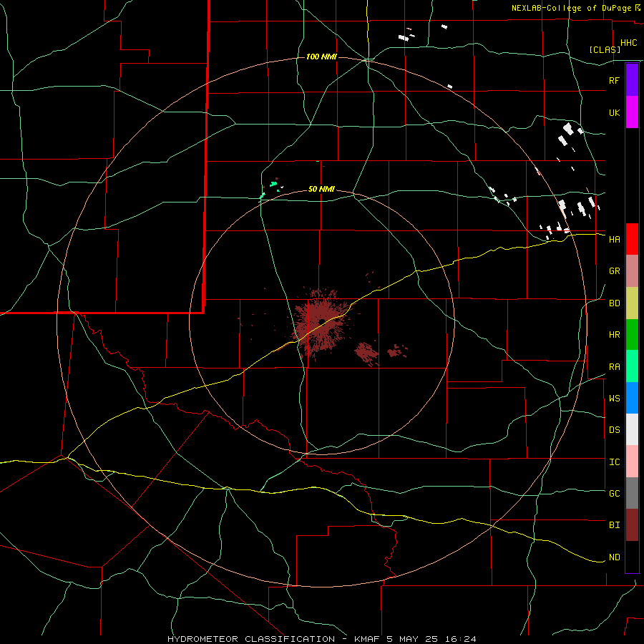Click the GR legend label
644x644 pixels.
(614, 271)
